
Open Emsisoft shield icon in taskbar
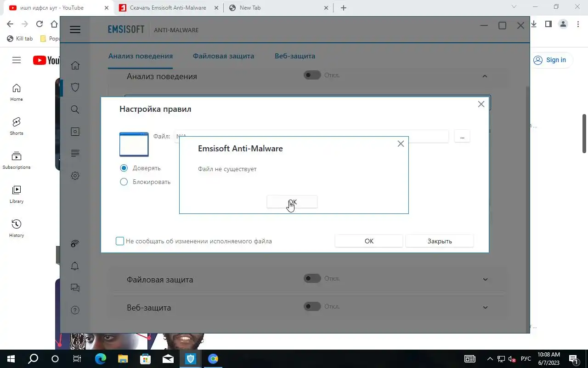coord(190,359)
